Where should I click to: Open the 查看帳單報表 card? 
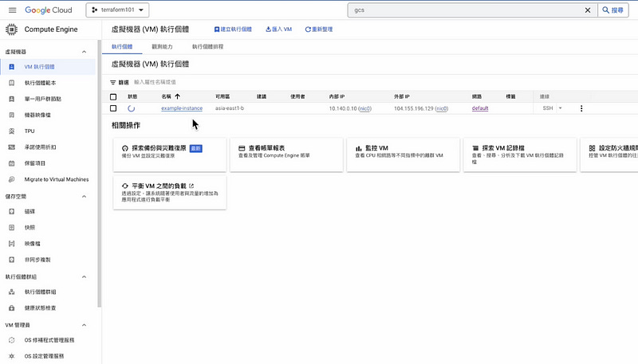tap(286, 155)
